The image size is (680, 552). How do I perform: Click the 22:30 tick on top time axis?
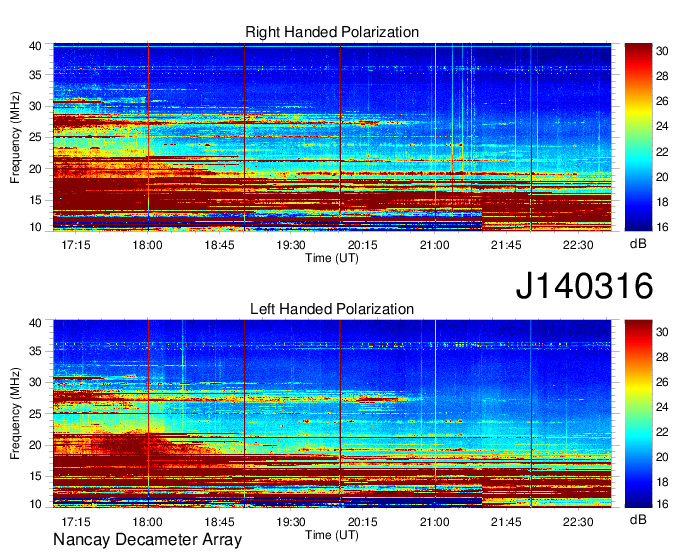(x=578, y=245)
